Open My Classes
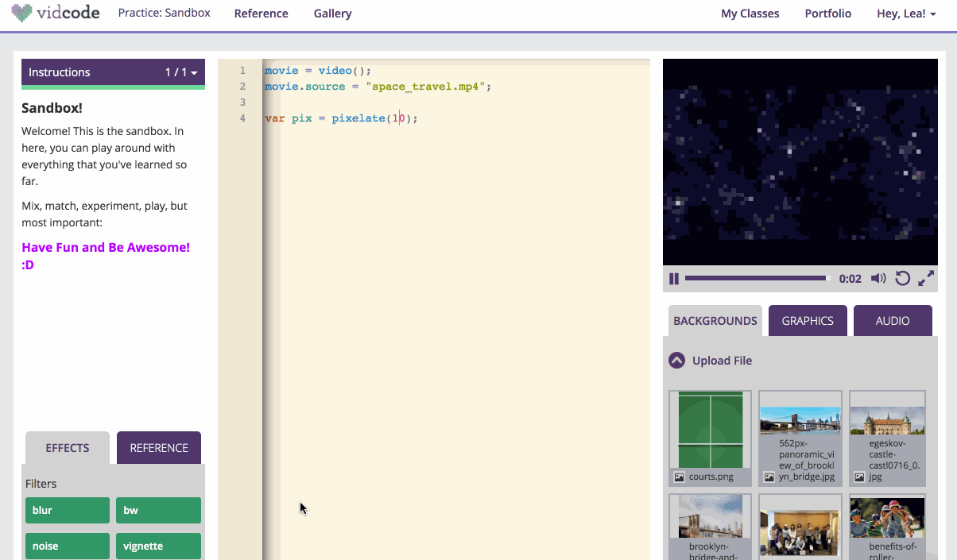957x560 pixels. (750, 14)
